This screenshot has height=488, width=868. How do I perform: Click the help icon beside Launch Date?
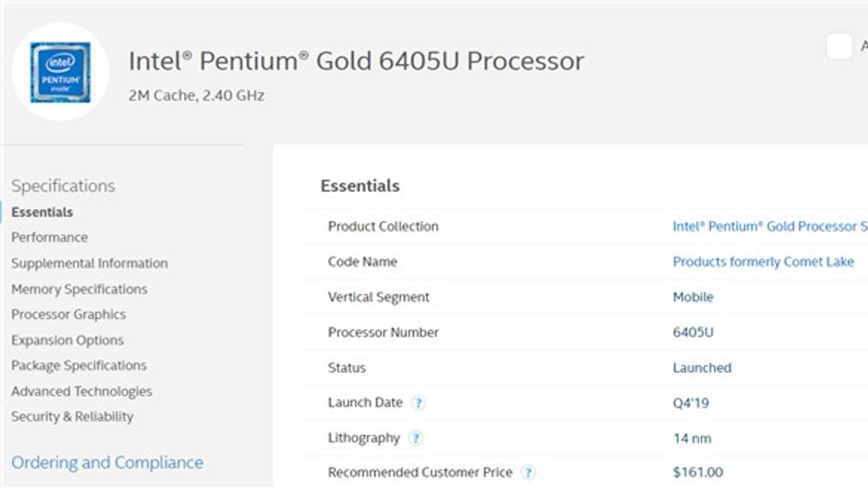(x=418, y=403)
